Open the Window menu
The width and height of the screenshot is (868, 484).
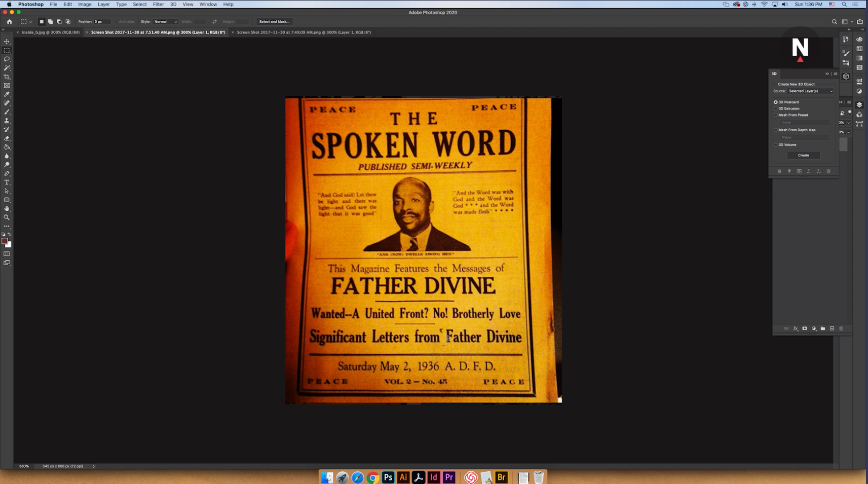(x=208, y=4)
